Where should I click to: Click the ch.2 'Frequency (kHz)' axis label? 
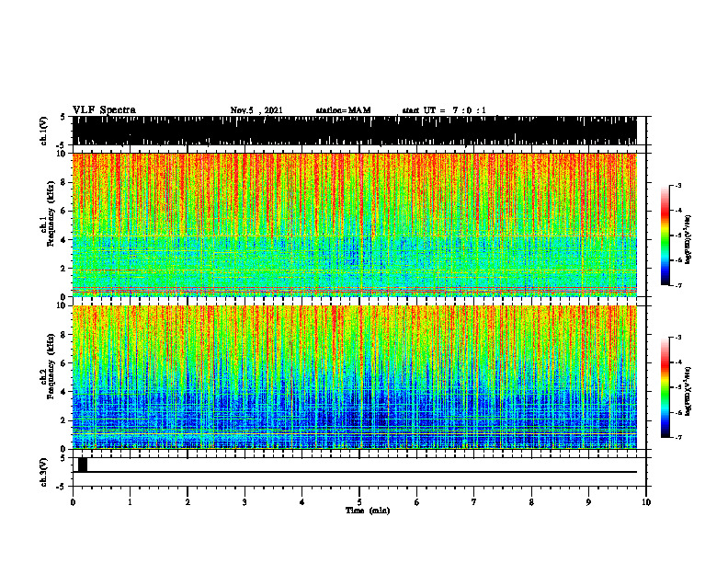click(51, 366)
